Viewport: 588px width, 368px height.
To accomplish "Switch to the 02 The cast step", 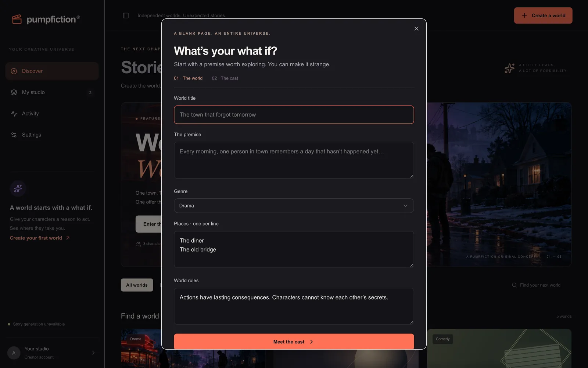I will pyautogui.click(x=225, y=78).
